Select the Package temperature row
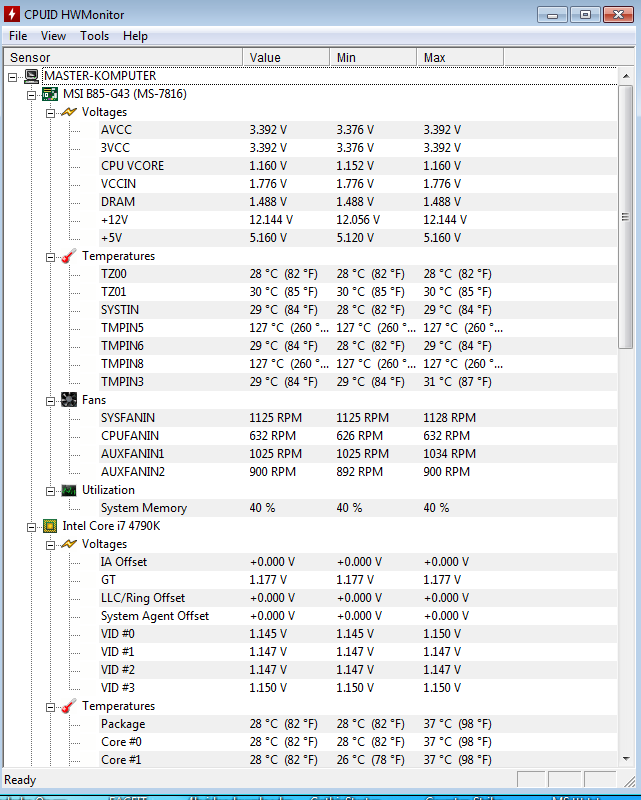 358,724
